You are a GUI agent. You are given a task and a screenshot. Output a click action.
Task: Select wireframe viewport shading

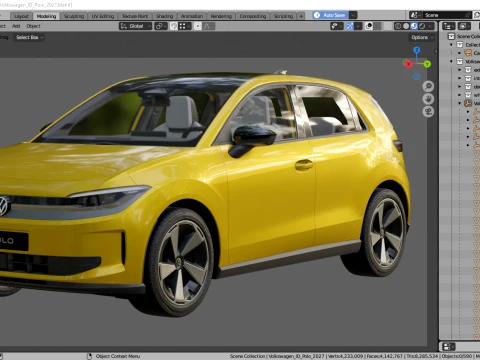(x=398, y=26)
